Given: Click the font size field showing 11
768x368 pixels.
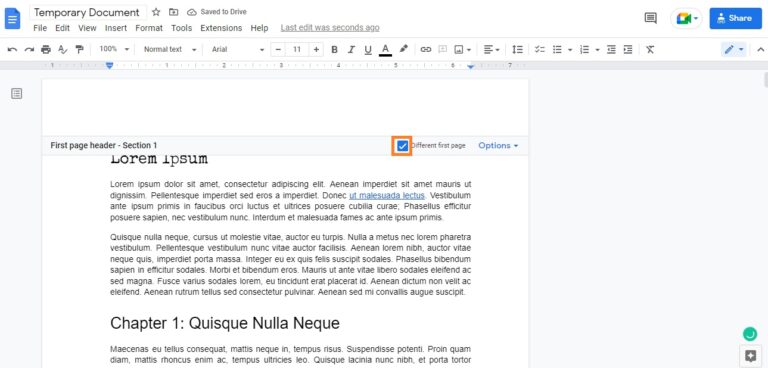Looking at the screenshot, I should 297,49.
